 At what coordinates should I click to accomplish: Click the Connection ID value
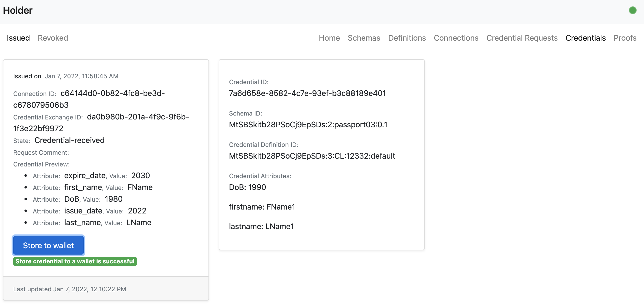tap(113, 93)
